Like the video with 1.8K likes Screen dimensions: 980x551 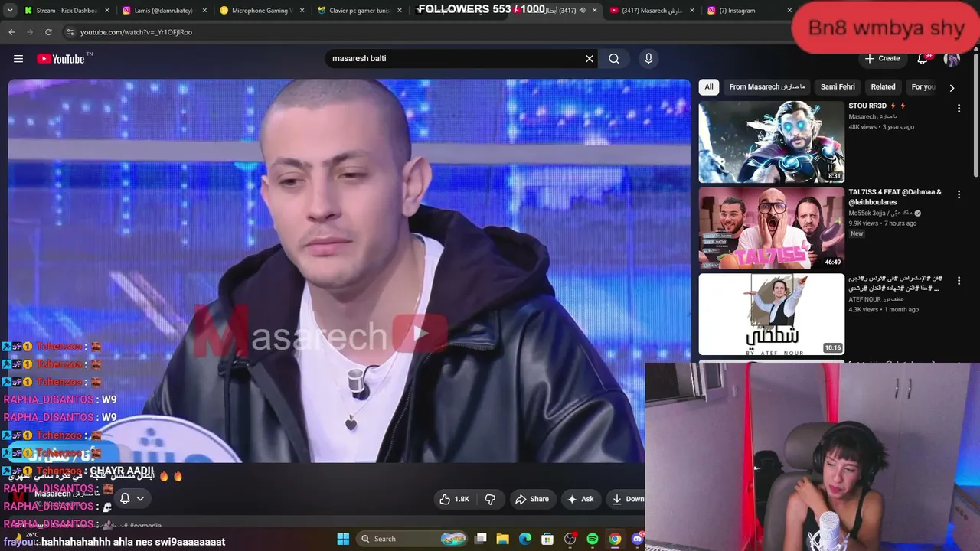(x=454, y=499)
